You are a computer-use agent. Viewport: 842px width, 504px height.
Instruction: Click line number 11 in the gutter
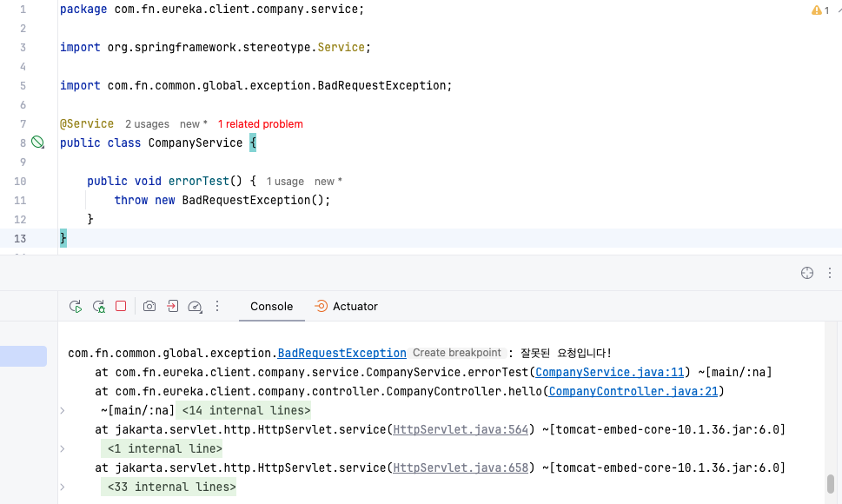pos(20,200)
